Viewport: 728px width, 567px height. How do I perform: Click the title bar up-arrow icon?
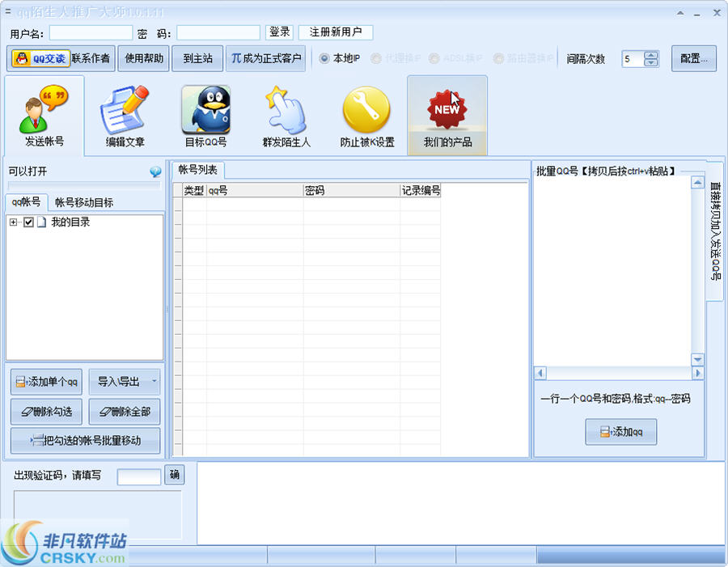[x=680, y=14]
